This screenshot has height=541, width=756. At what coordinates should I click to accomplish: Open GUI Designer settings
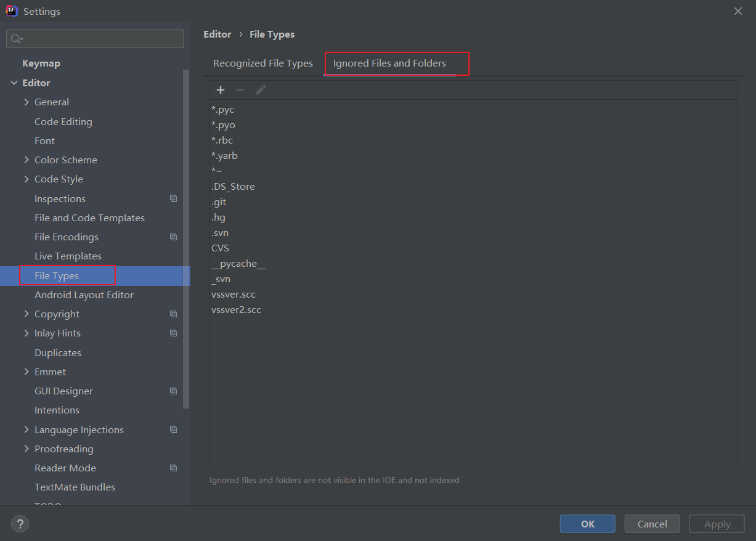pyautogui.click(x=64, y=391)
